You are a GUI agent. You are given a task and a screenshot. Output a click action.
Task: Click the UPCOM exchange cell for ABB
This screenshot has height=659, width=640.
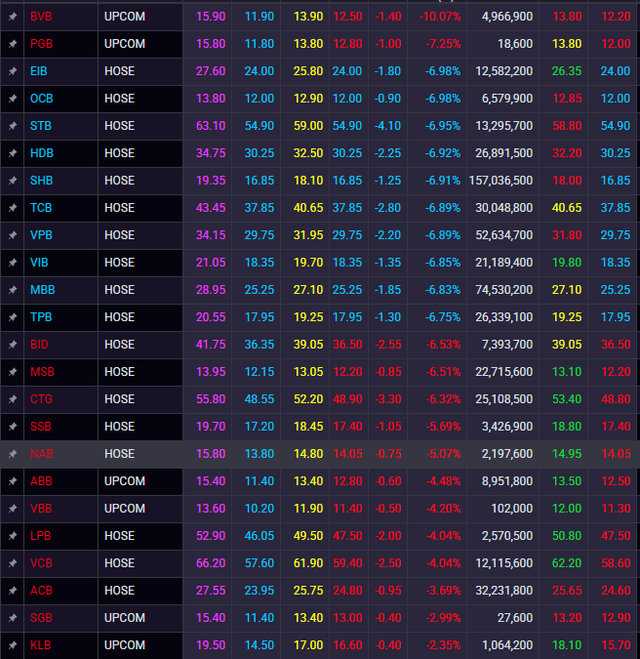[x=124, y=481]
